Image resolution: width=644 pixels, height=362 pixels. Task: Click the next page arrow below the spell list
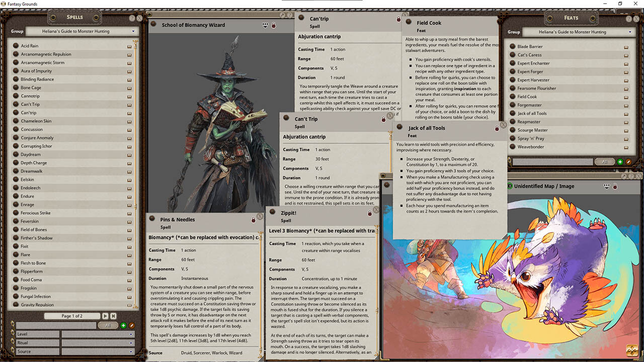point(105,316)
